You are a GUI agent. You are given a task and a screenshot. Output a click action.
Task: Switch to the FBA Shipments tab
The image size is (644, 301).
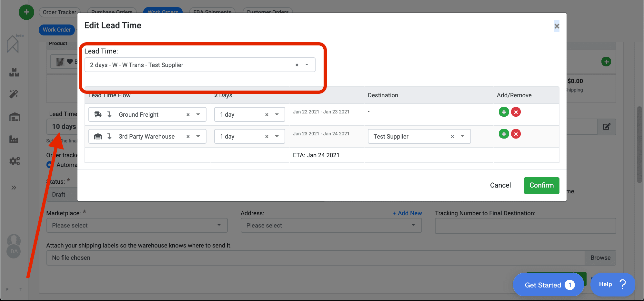tap(212, 12)
